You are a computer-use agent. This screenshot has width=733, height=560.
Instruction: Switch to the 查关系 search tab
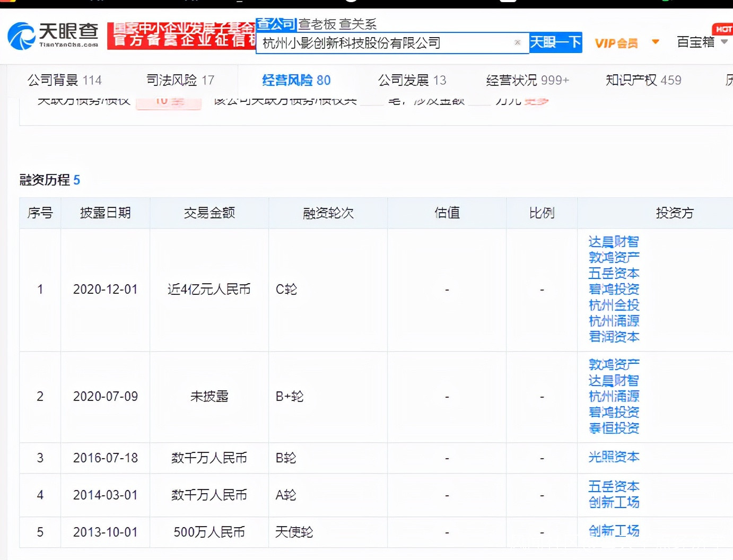pyautogui.click(x=357, y=24)
